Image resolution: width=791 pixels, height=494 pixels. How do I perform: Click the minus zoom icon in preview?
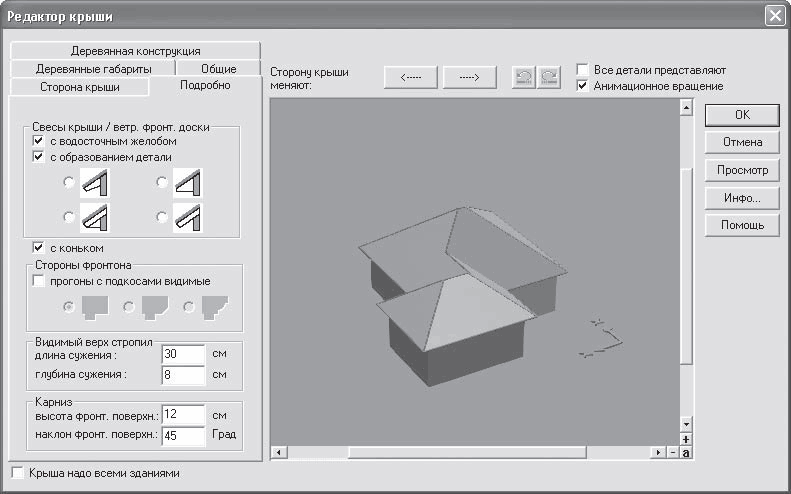click(673, 453)
